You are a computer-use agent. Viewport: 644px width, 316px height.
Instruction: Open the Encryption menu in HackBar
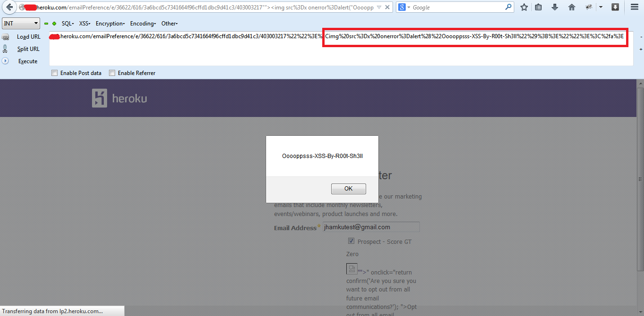(110, 24)
